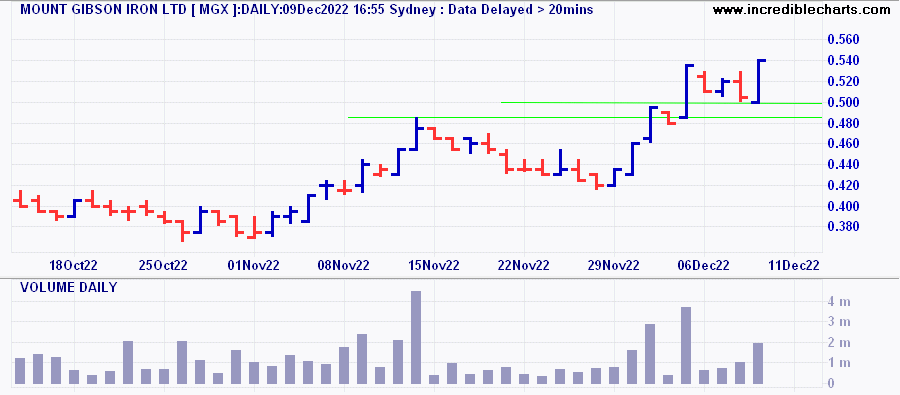Click the 0.380 price axis label
This screenshot has height=395, width=900.
843,227
